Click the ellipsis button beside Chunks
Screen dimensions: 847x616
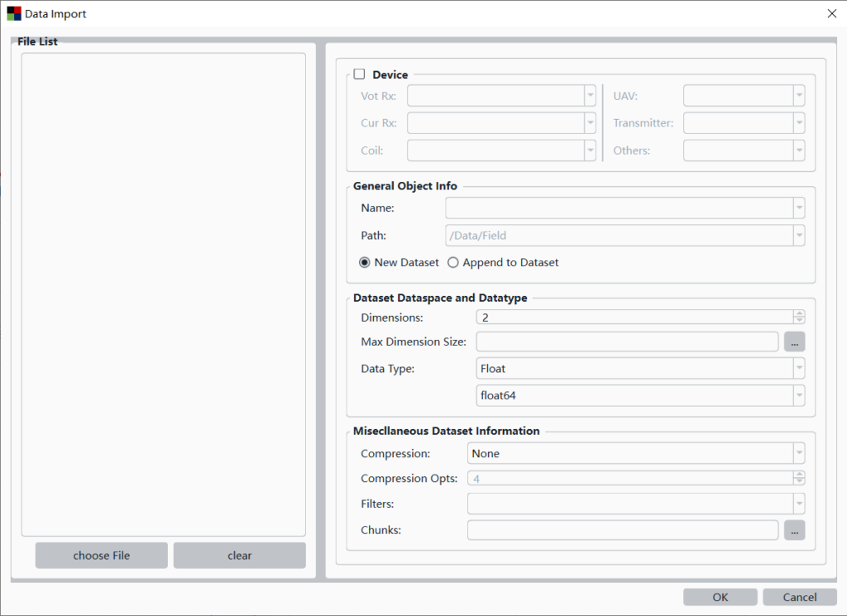click(794, 531)
